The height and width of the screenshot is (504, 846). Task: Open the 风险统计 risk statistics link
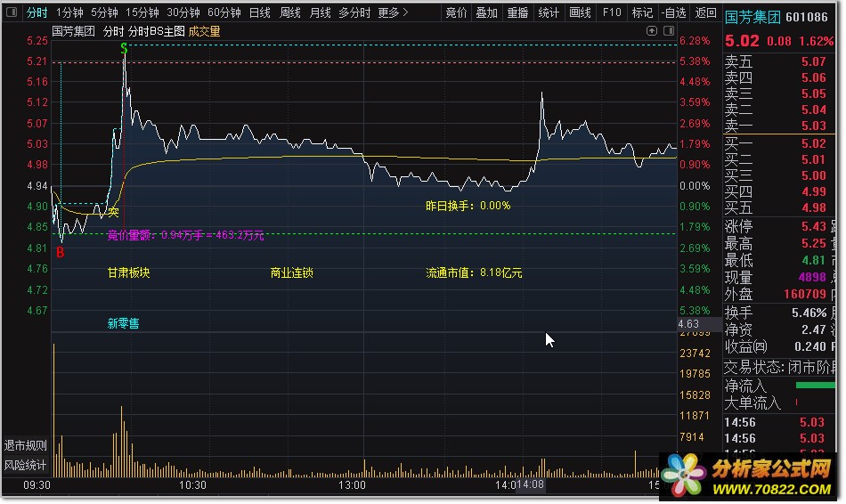tap(25, 465)
